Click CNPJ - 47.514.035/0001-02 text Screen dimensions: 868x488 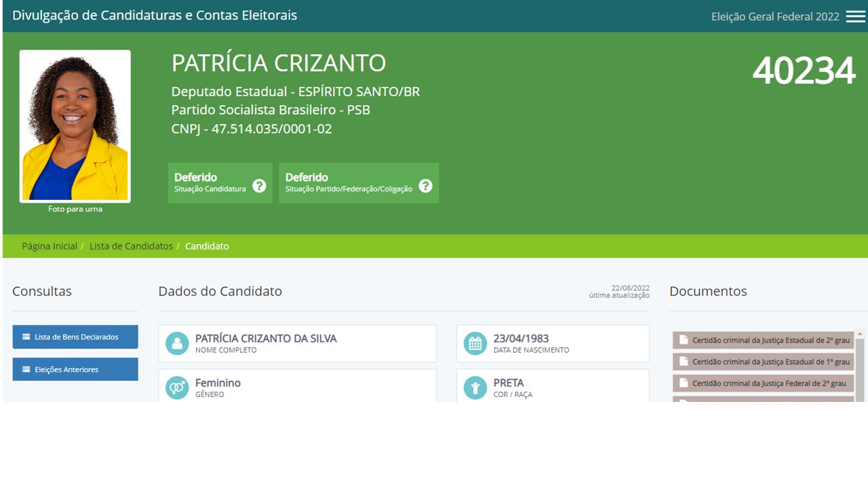tap(252, 129)
